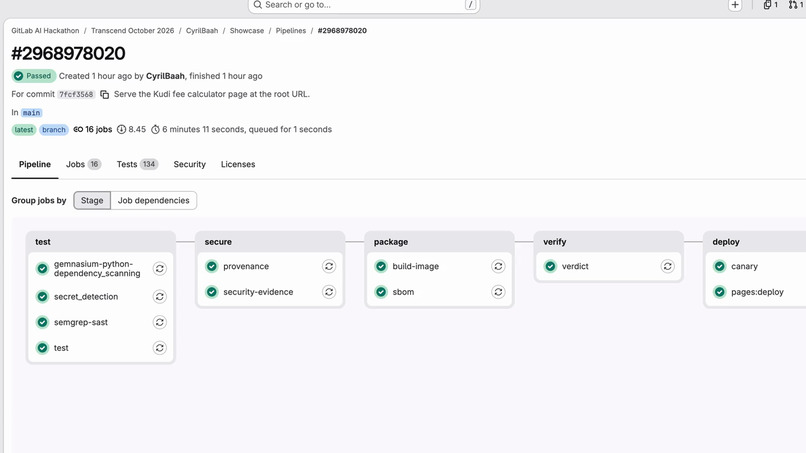Image resolution: width=806 pixels, height=453 pixels.
Task: Retry the gemnasium-python-dependency_scanning job
Action: (x=160, y=268)
